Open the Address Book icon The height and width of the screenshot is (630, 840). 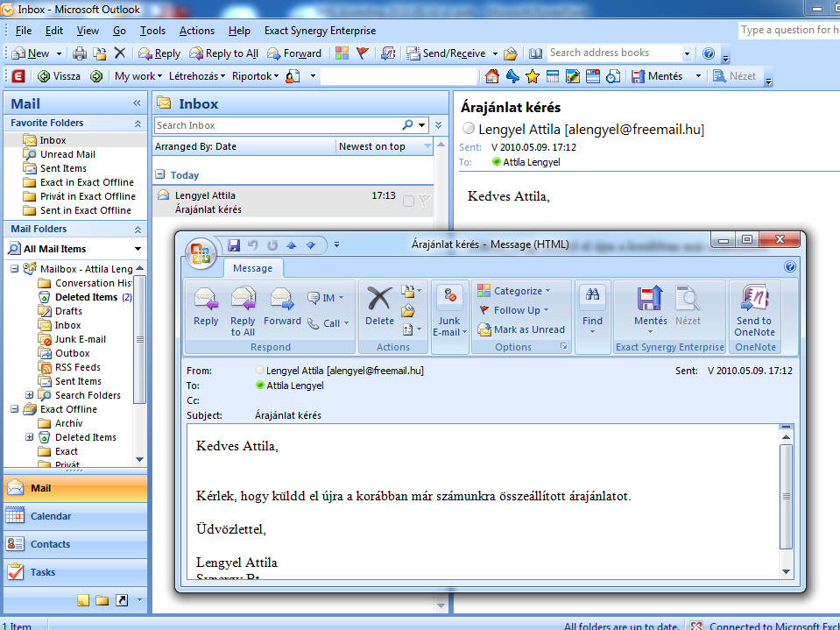click(535, 53)
